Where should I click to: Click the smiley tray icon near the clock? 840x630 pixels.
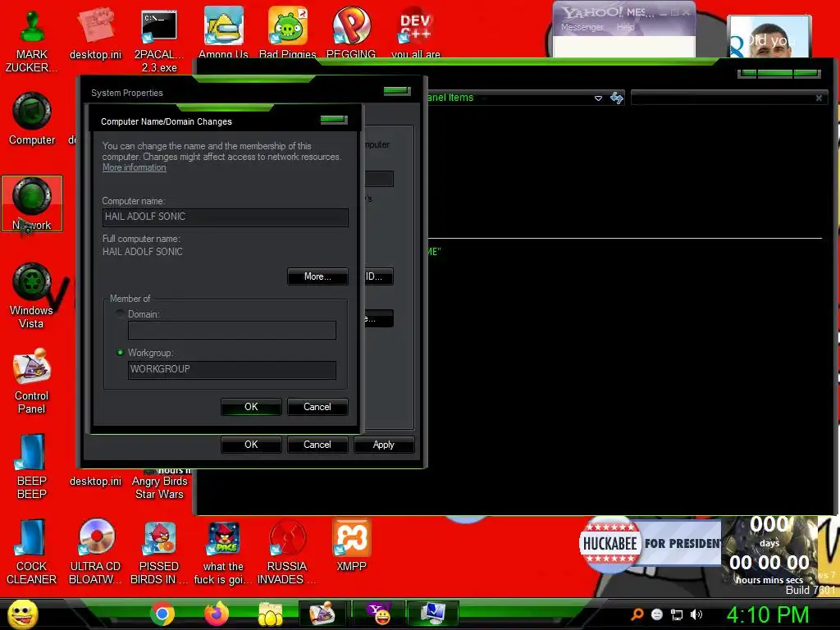(x=657, y=614)
